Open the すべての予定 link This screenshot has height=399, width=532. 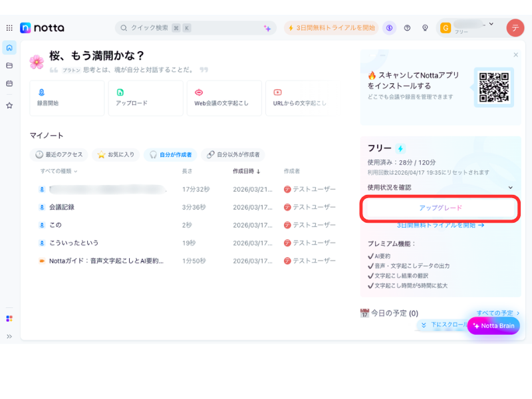(x=494, y=313)
